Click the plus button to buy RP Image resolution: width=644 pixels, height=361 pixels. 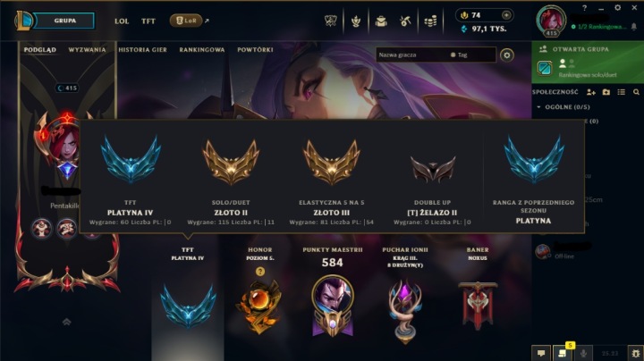click(506, 15)
